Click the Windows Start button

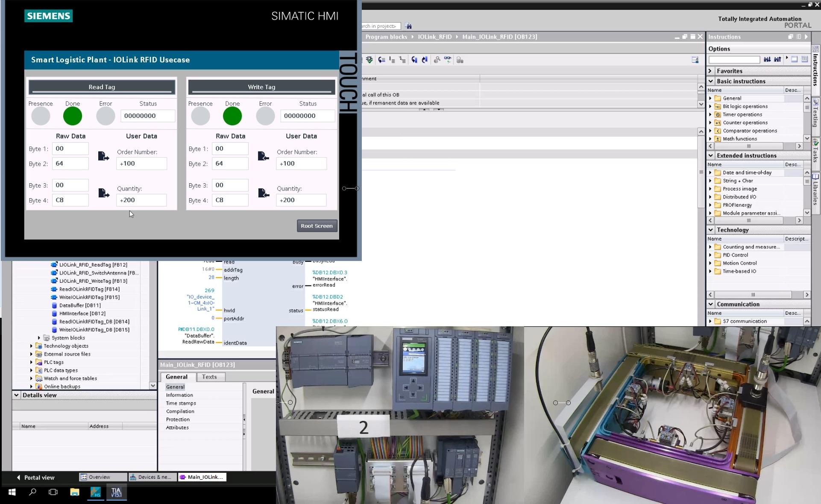point(11,492)
